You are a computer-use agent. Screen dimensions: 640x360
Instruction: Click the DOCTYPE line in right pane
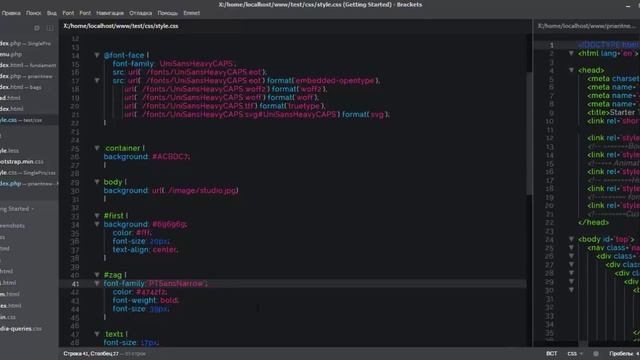pos(609,44)
